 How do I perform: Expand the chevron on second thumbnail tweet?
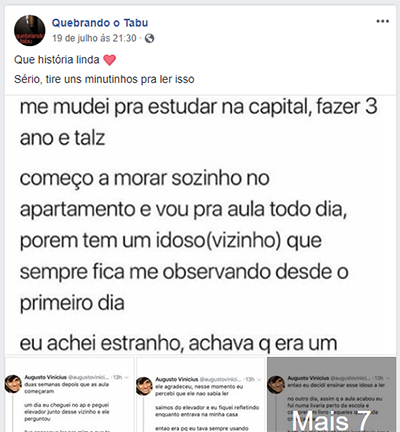tap(259, 380)
